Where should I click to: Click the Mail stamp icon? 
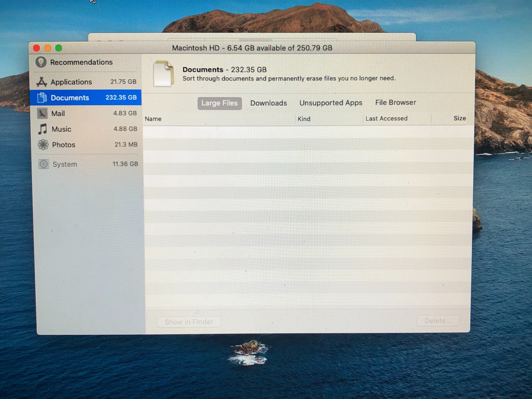(42, 113)
